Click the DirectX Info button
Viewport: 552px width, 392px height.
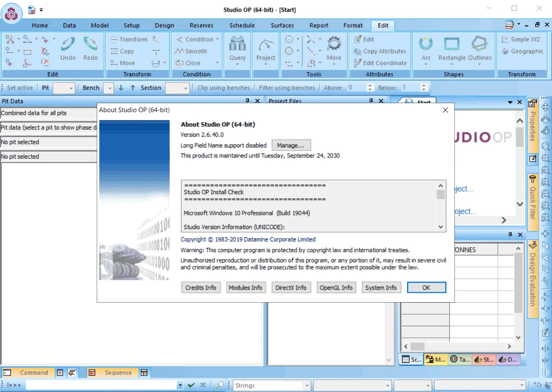tap(291, 288)
